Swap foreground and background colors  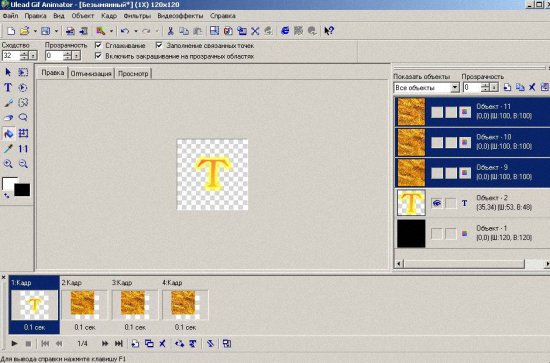(x=7, y=195)
